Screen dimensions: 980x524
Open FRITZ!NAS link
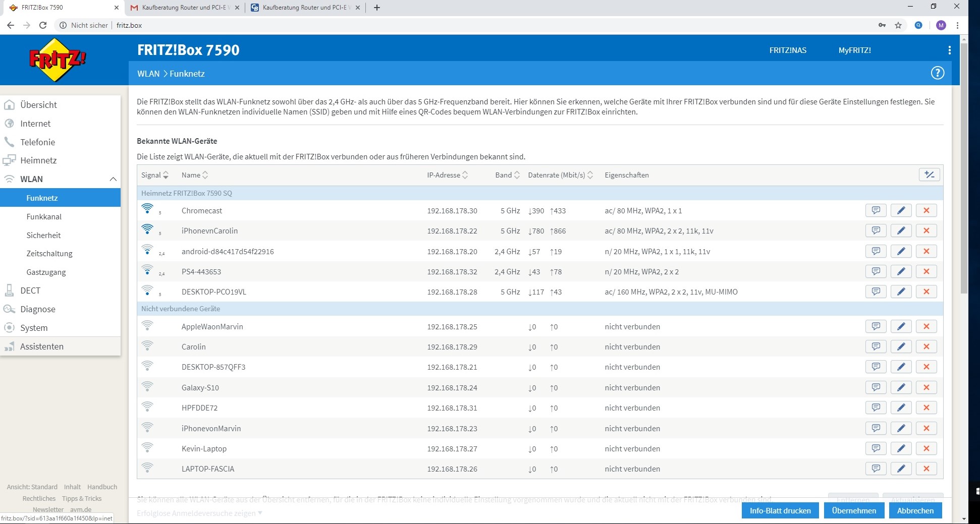pyautogui.click(x=788, y=50)
